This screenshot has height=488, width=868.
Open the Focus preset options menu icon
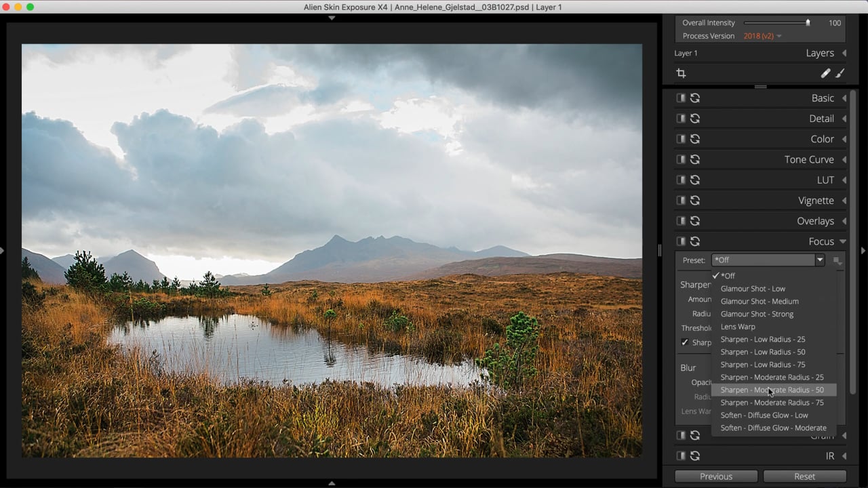tap(837, 260)
